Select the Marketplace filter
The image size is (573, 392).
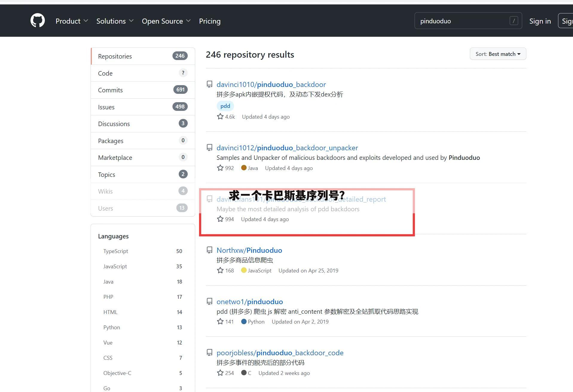pos(143,157)
